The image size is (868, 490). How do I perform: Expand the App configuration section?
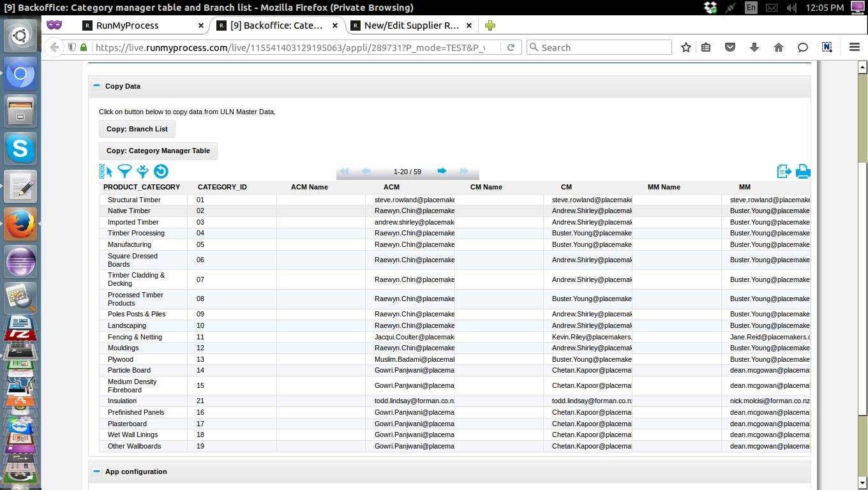96,471
